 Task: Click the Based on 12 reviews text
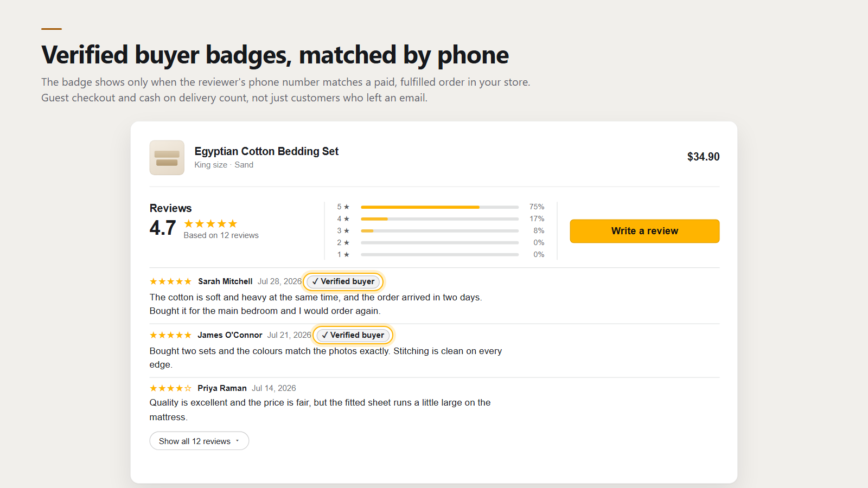(221, 235)
